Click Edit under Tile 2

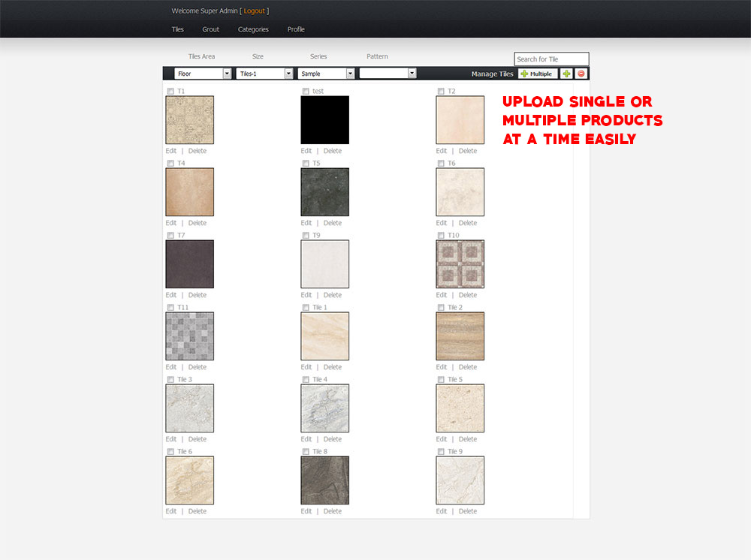pos(441,367)
